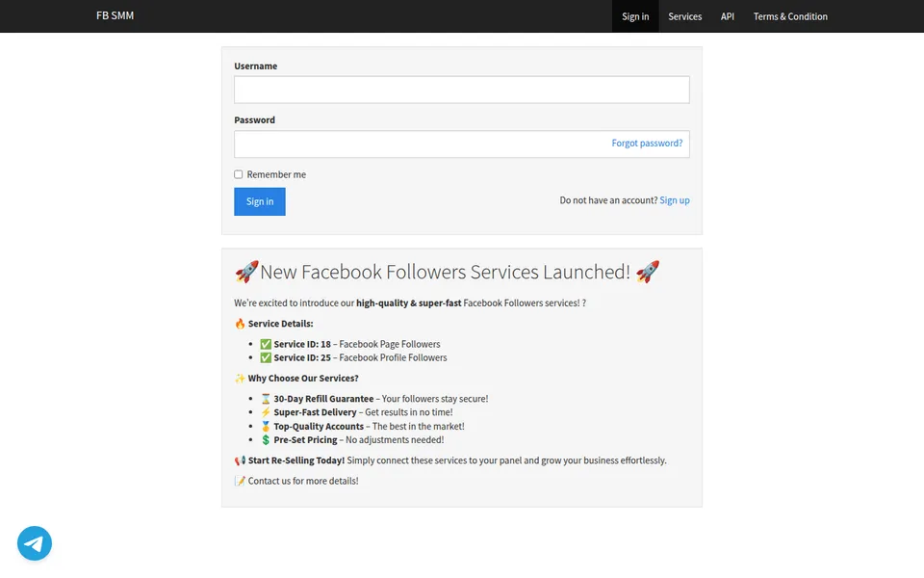Click the blue Sign in button
The width and height of the screenshot is (924, 578).
click(x=259, y=201)
